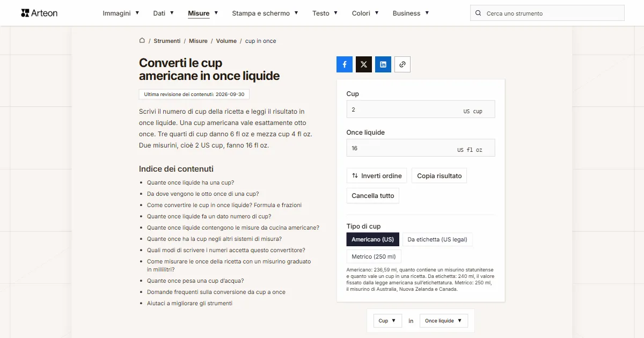Go to 'Quante once liquide fa un dato numero'
The image size is (644, 338).
209,216
